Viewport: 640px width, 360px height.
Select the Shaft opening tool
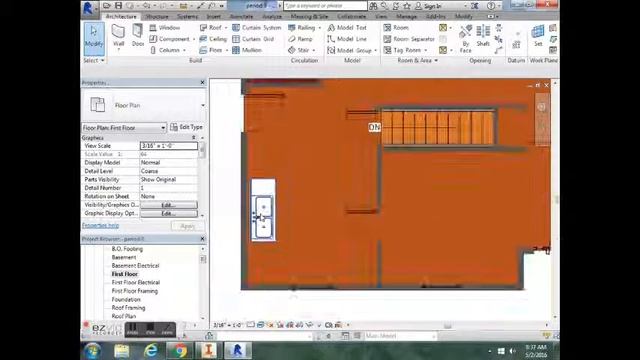click(x=483, y=36)
